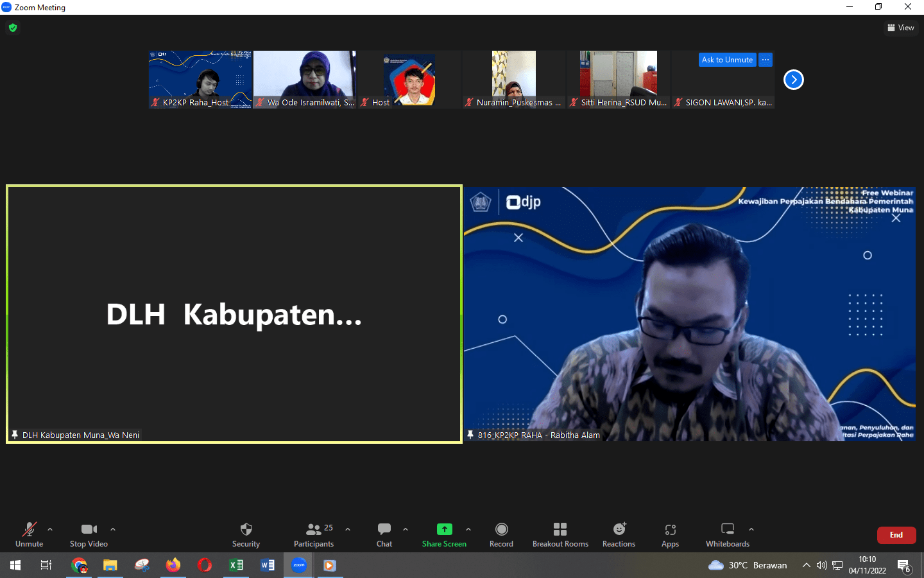Open the Chat window
Screen dimensions: 924x578
pos(384,529)
